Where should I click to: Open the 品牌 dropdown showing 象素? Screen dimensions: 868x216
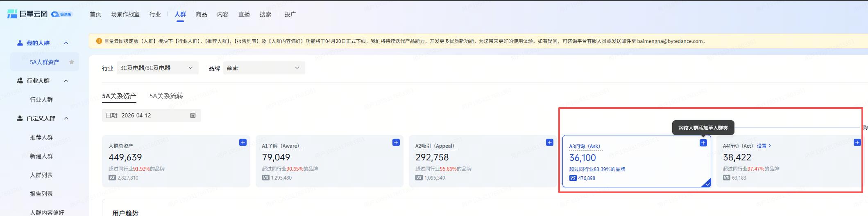click(x=264, y=68)
